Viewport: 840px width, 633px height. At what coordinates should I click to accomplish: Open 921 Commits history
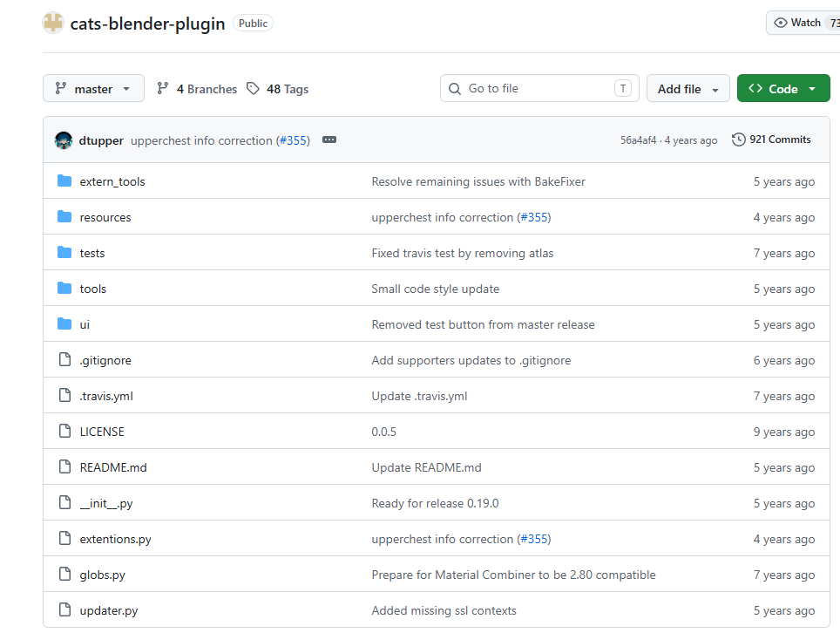point(771,140)
